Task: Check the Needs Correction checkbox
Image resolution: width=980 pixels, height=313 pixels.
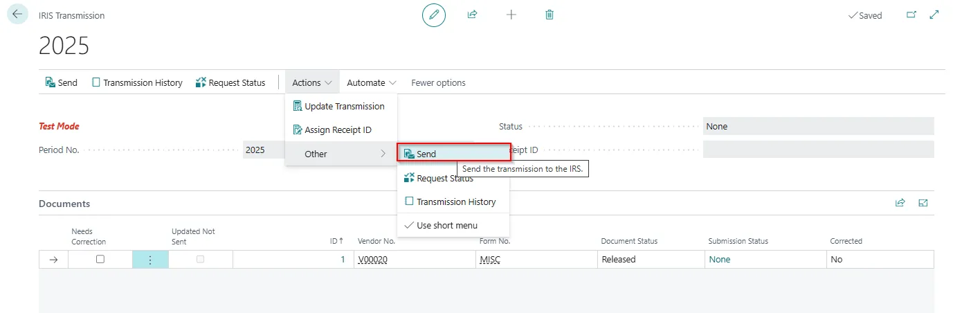Action: tap(100, 259)
